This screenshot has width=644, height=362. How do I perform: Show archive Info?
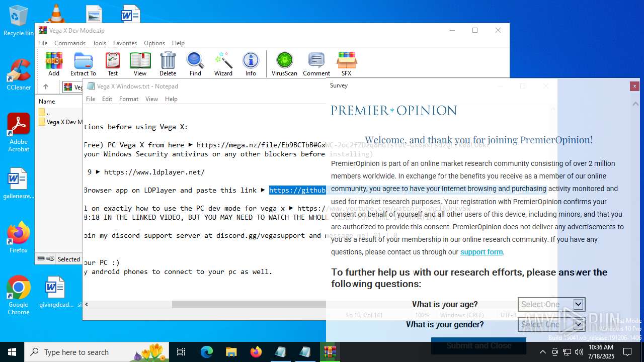coord(251,64)
